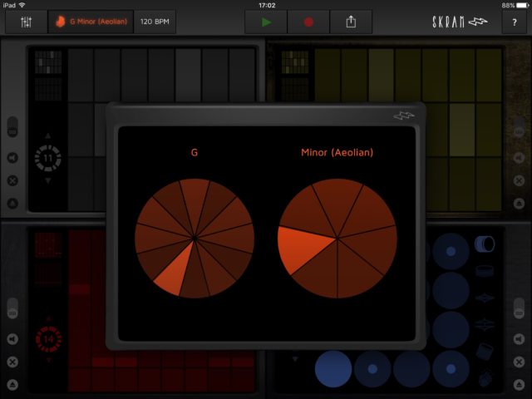Select the red panel's second pattern thumbnail

pyautogui.click(x=48, y=273)
